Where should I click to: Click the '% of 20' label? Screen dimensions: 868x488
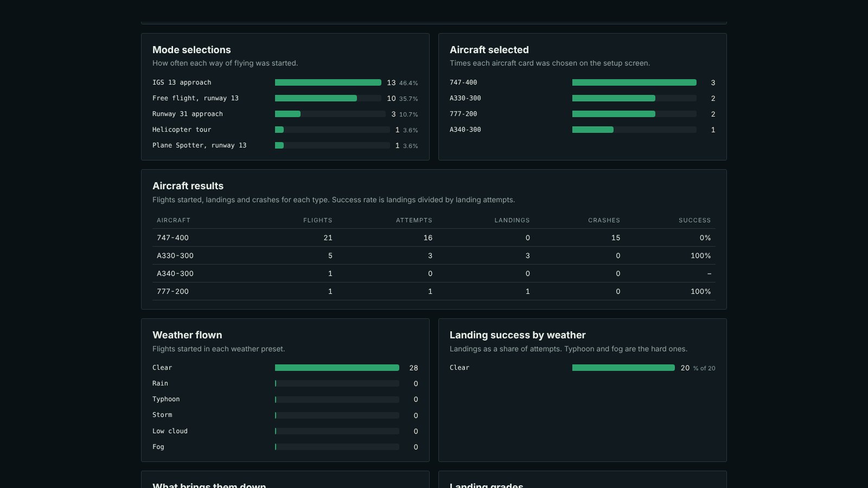704,368
